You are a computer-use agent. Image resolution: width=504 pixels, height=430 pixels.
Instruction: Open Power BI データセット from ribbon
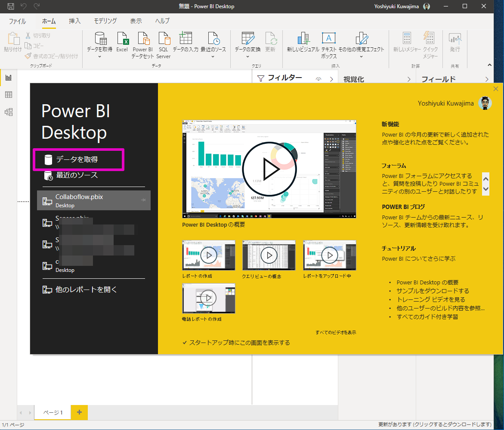point(143,39)
